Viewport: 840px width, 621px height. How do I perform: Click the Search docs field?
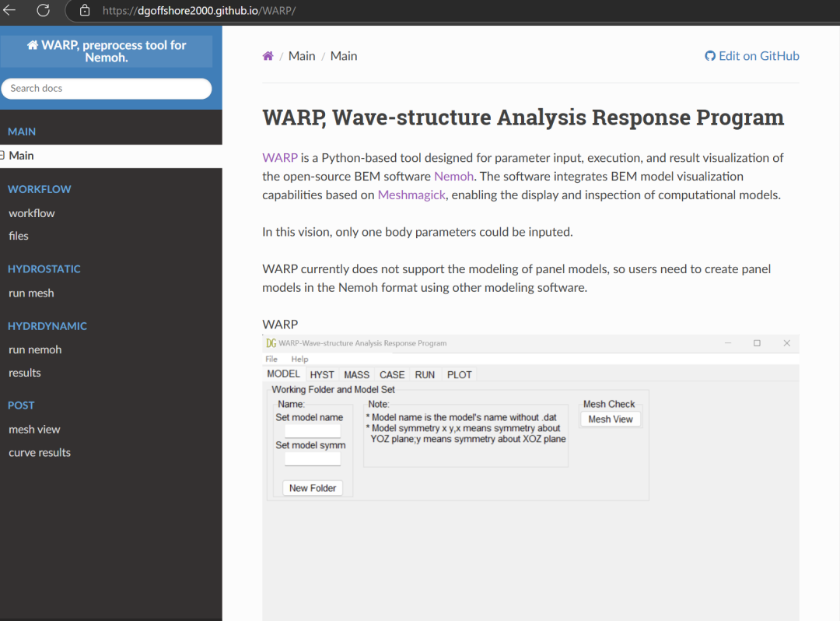pos(107,89)
